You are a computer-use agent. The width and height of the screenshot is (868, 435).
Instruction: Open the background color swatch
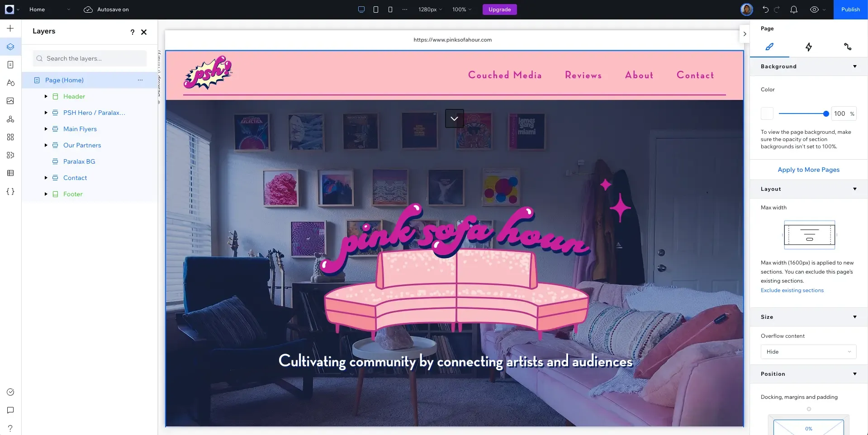click(x=767, y=113)
